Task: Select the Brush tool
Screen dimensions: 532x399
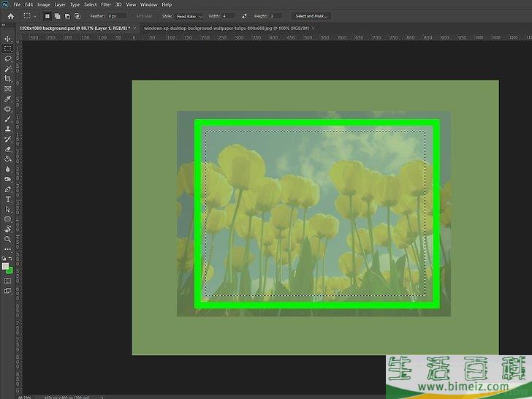Action: pos(8,119)
